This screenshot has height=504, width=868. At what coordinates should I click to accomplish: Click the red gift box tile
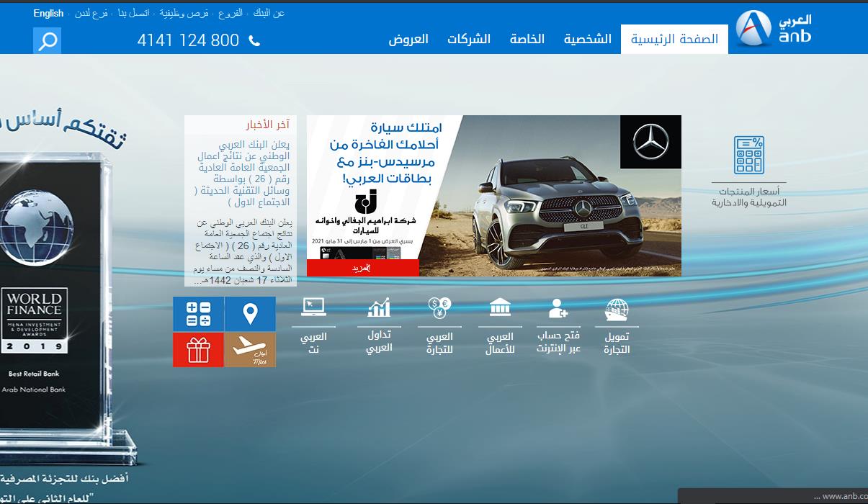[198, 350]
